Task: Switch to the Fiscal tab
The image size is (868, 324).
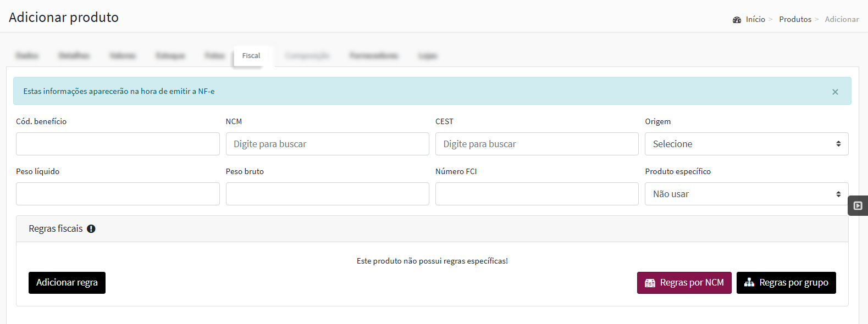Action: tap(251, 56)
